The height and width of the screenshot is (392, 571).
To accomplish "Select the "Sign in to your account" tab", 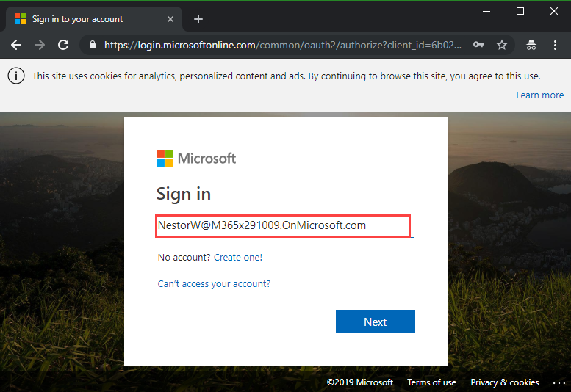I will click(x=81, y=19).
